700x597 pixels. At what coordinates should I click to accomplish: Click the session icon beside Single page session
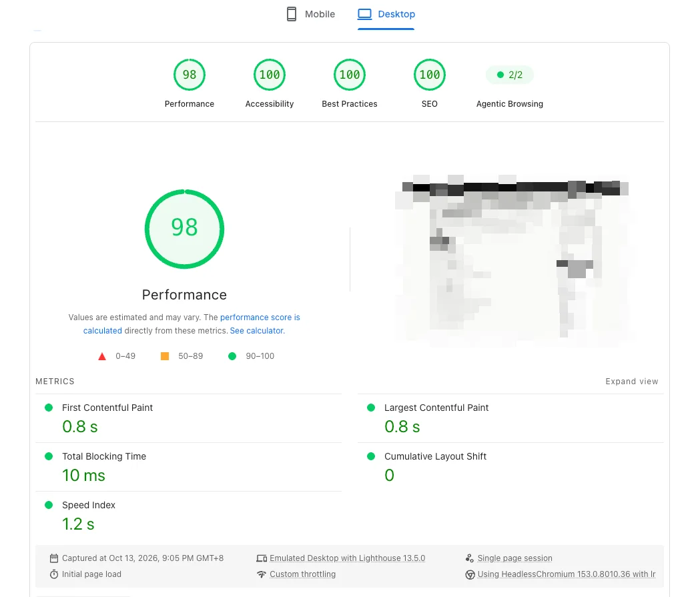coord(470,558)
